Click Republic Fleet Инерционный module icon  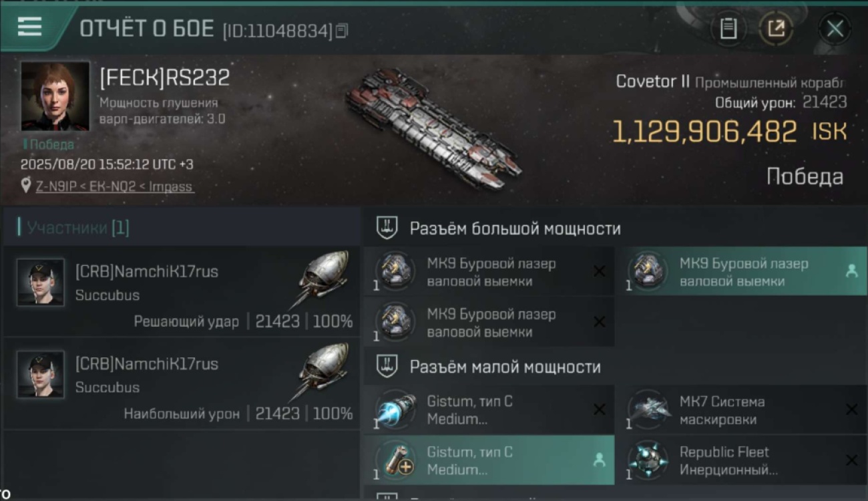(648, 460)
